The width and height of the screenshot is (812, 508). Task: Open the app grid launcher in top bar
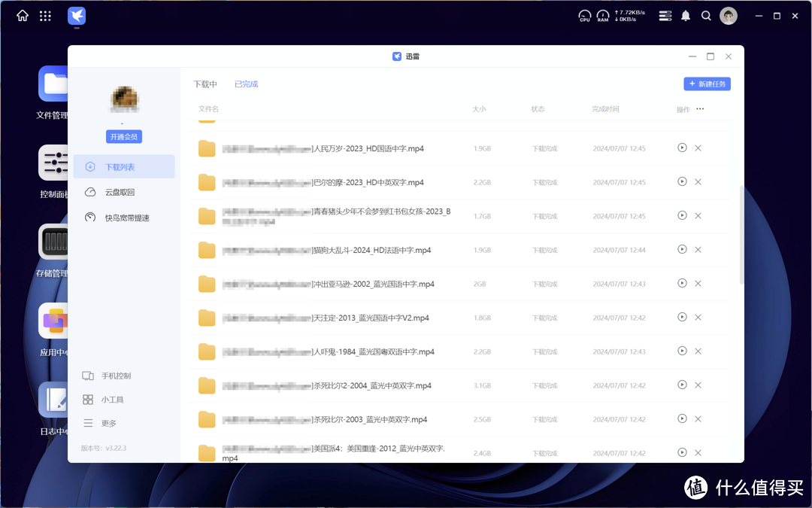tap(45, 16)
